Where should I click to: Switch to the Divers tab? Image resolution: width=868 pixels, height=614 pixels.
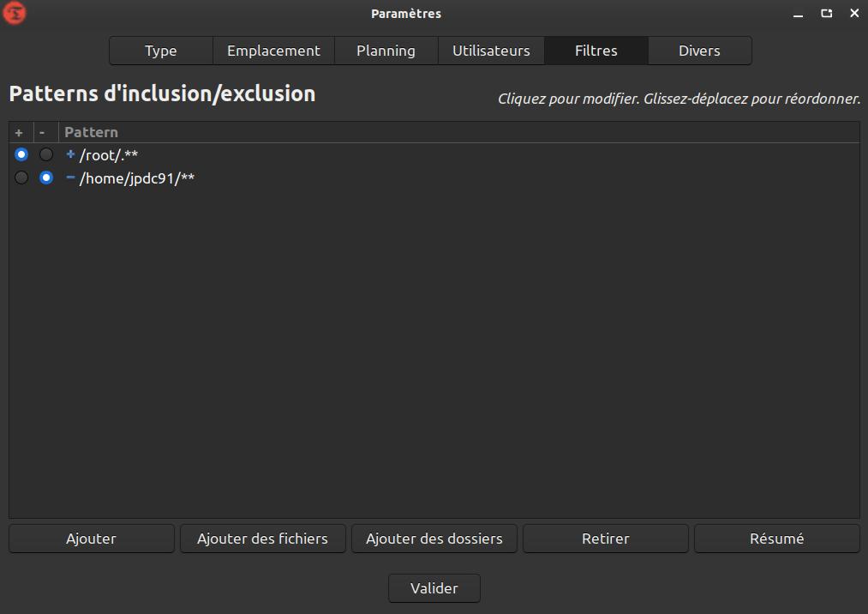coord(699,51)
